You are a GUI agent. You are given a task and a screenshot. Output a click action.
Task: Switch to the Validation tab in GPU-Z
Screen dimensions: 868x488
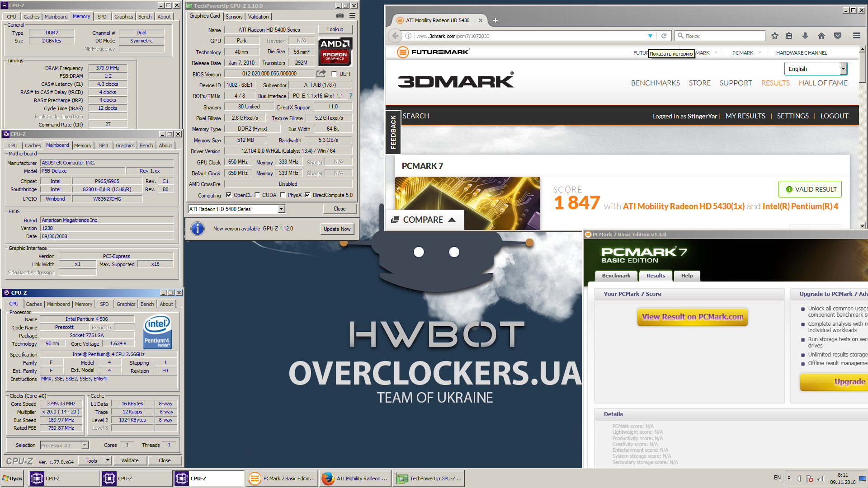click(258, 16)
